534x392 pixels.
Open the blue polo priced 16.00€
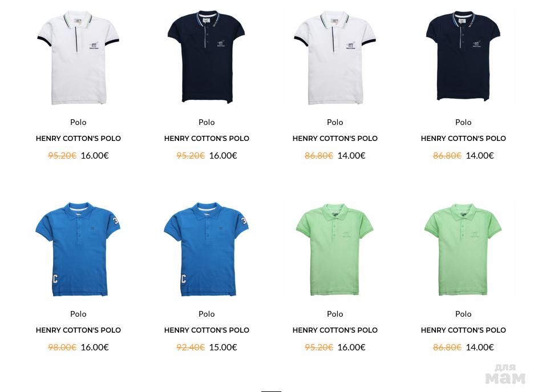78,249
